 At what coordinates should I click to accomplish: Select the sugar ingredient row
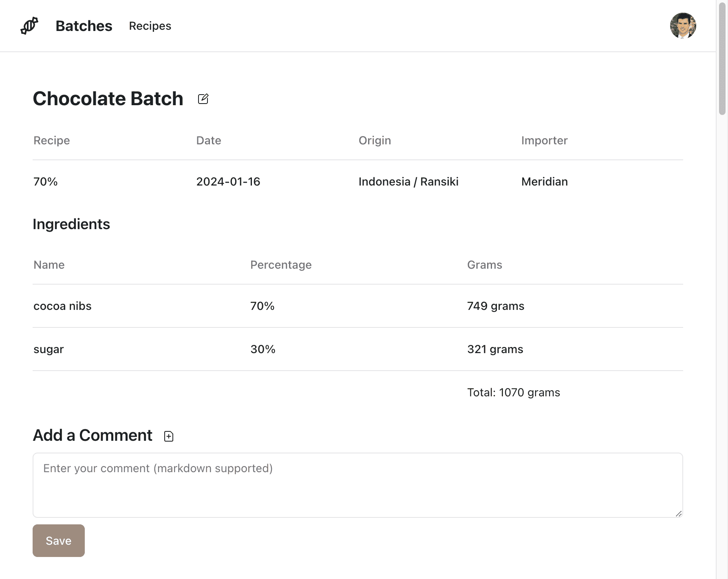358,349
